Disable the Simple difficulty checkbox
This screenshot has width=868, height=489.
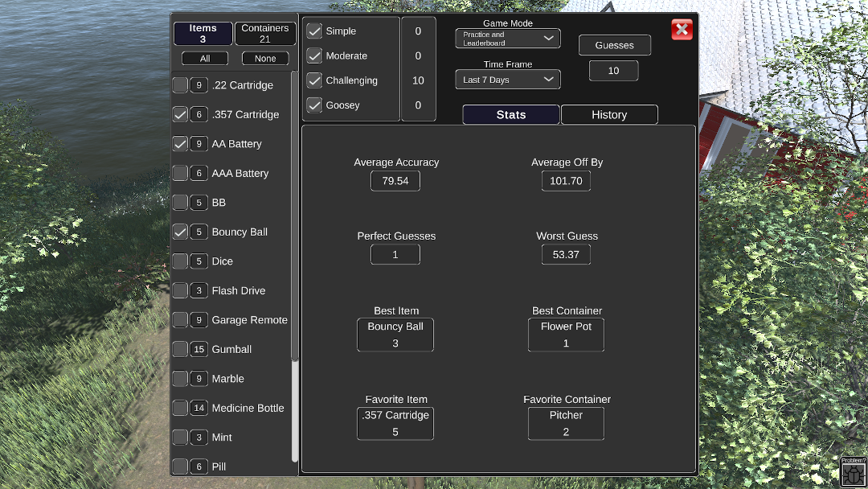[314, 31]
